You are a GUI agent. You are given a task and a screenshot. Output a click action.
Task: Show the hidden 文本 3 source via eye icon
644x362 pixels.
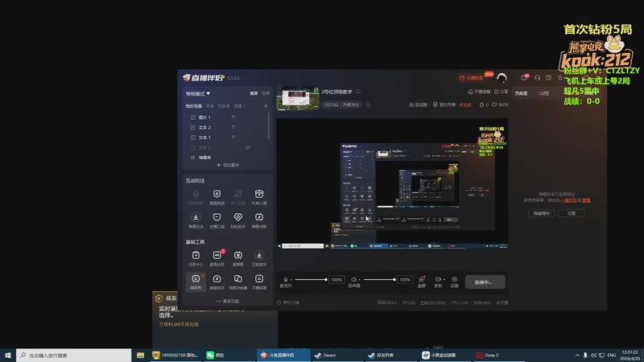pyautogui.click(x=248, y=148)
